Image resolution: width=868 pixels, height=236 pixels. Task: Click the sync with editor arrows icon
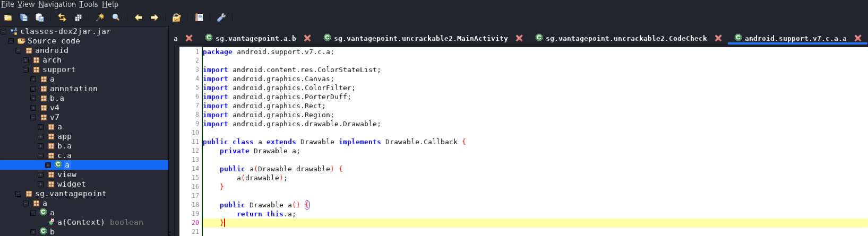click(x=62, y=18)
